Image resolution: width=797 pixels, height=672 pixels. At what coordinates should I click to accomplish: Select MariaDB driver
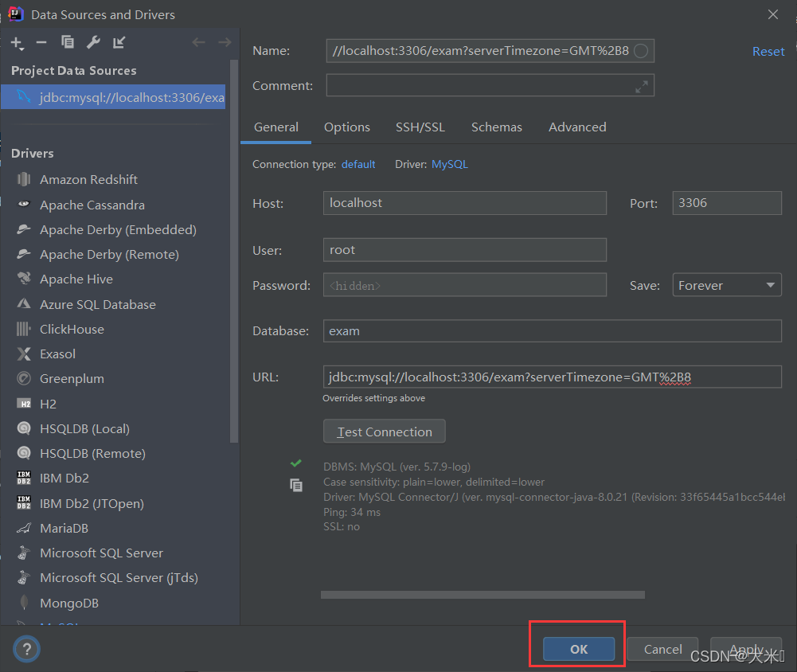click(64, 528)
